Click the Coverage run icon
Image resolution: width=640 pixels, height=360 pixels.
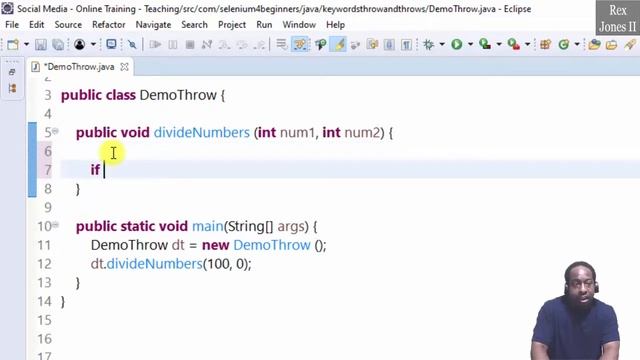(x=485, y=44)
